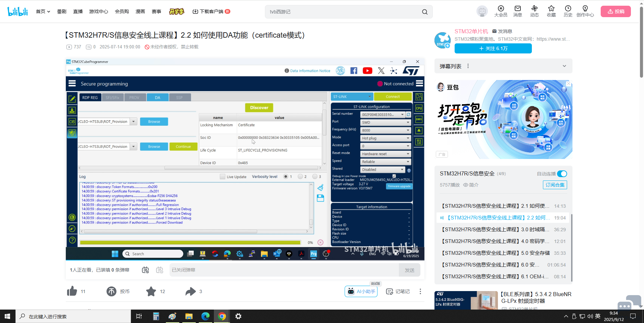Open Settings gear in taskbar
Viewport: 644px width, 323px height.
tap(238, 316)
